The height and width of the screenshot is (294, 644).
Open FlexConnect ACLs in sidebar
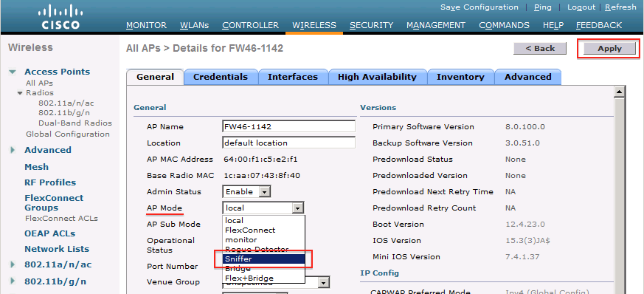tap(61, 219)
